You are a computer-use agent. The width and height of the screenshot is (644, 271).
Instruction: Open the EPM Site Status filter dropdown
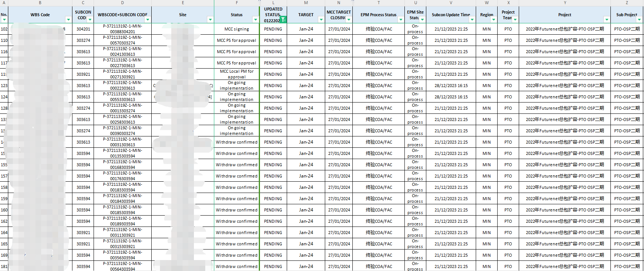pos(422,20)
